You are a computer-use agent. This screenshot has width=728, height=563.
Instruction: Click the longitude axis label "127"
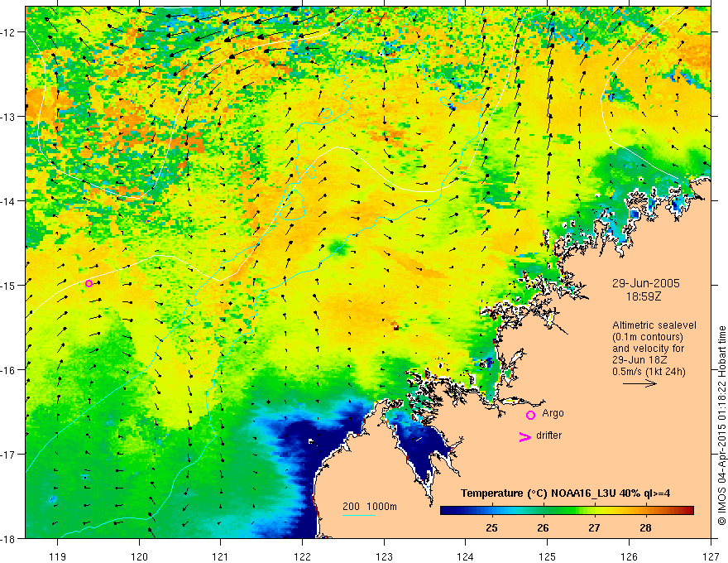pyautogui.click(x=711, y=556)
